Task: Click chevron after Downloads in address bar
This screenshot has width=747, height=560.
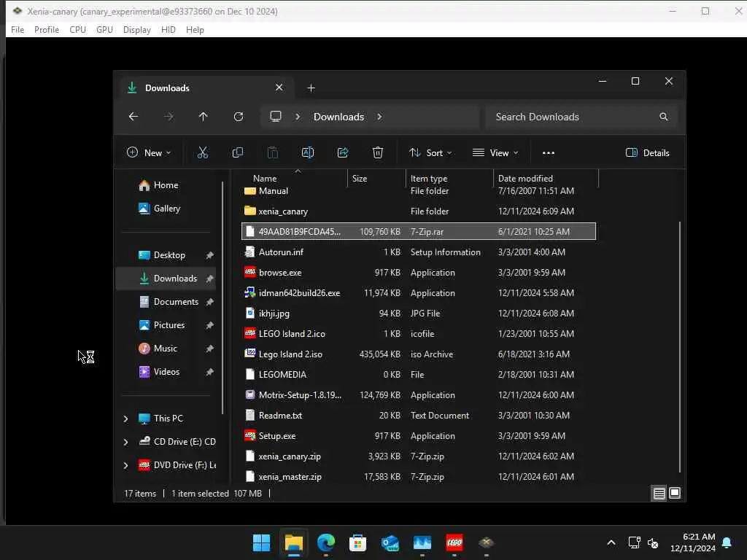Action: [x=379, y=117]
